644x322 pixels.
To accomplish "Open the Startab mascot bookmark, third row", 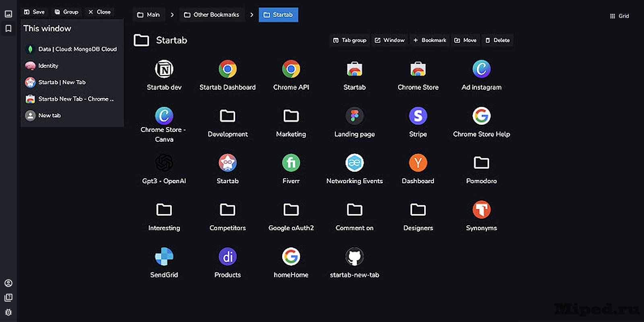I will (x=227, y=169).
